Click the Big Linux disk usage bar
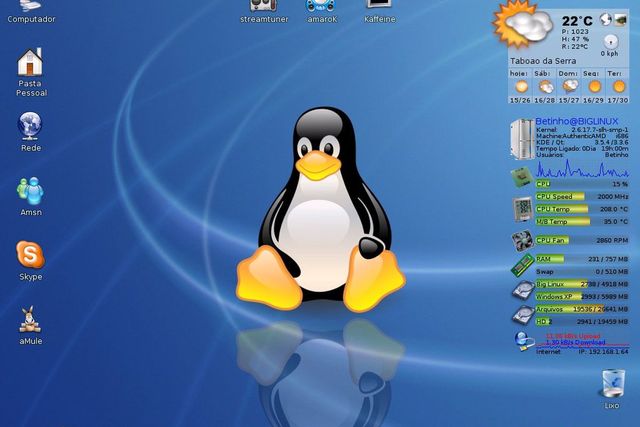 tap(582, 284)
